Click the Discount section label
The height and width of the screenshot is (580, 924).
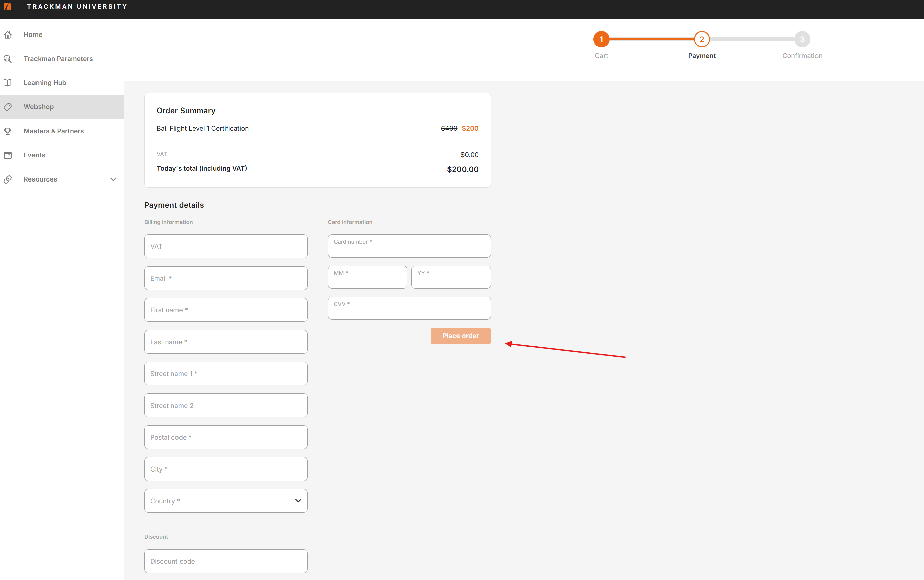[x=156, y=537]
